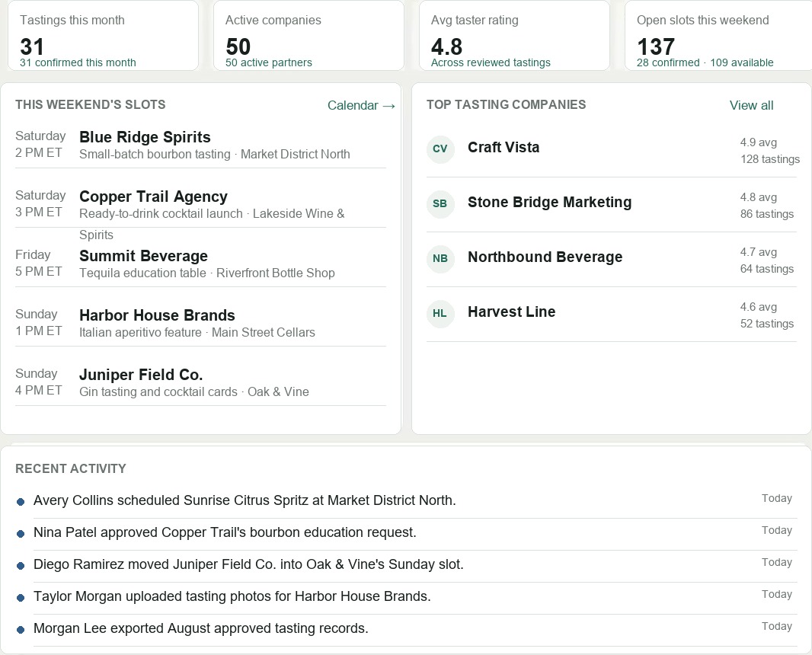The image size is (812, 655).
Task: Click 'Ready-to-drink cocktail launch' description
Action: 161,214
